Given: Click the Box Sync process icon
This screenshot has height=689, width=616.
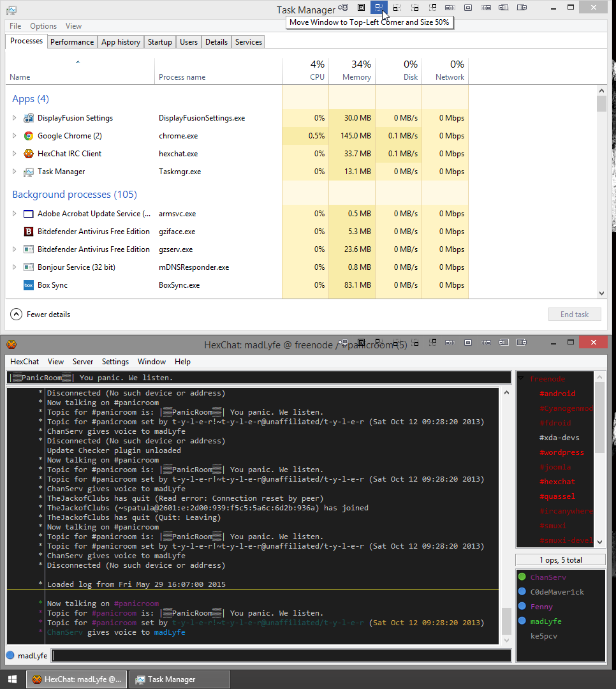Looking at the screenshot, I should coord(29,285).
